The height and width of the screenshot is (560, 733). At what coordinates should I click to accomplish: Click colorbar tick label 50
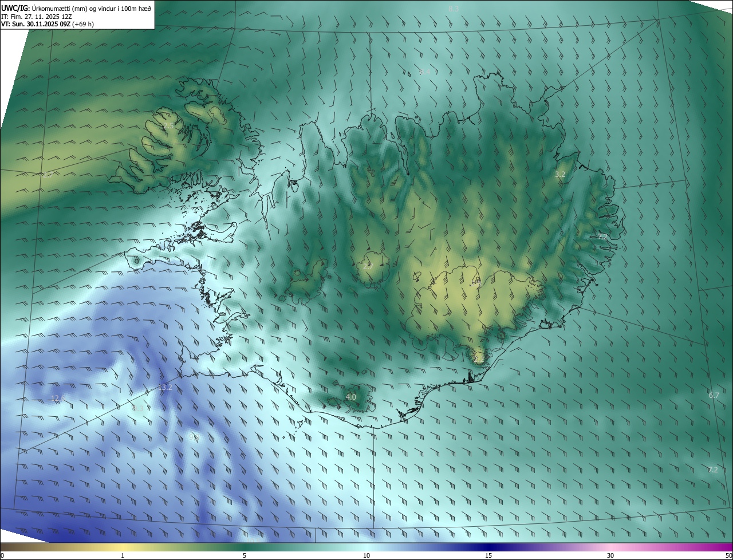click(728, 555)
